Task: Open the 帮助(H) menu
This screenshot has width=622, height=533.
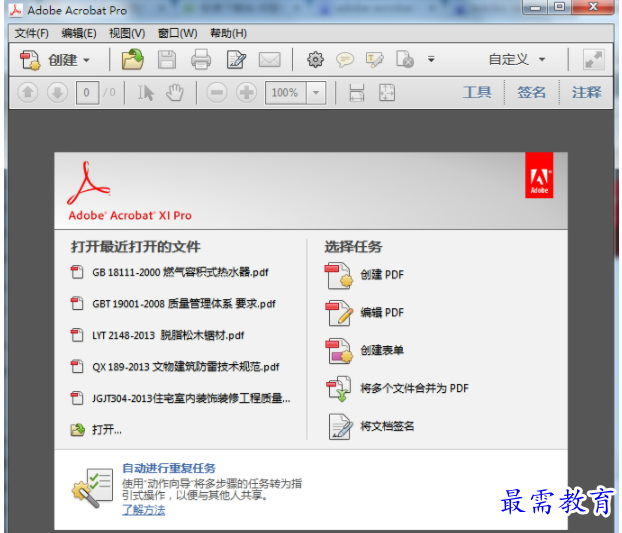Action: click(228, 33)
